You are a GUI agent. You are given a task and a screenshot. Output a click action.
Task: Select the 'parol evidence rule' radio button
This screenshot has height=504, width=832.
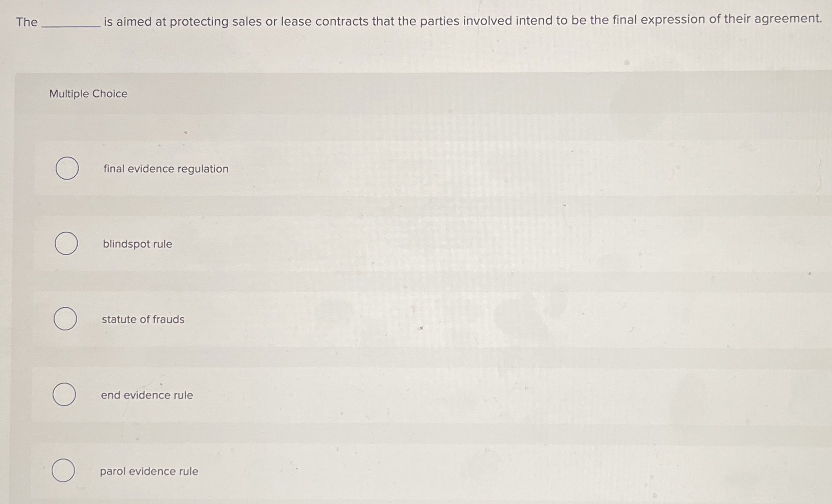tap(64, 470)
